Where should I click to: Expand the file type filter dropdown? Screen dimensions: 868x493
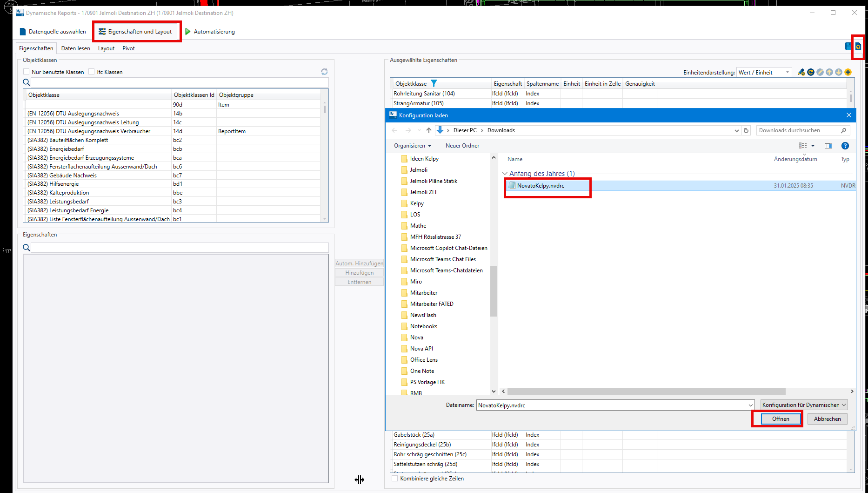pyautogui.click(x=804, y=405)
